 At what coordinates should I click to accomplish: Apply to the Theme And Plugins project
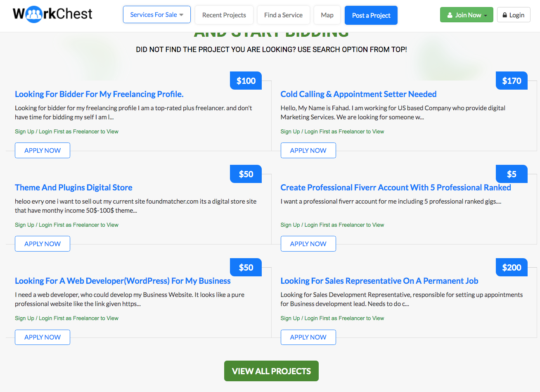coord(43,244)
